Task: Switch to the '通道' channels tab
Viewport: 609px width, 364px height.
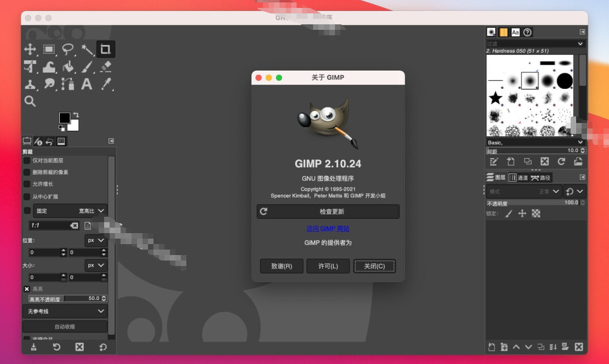Action: [518, 178]
